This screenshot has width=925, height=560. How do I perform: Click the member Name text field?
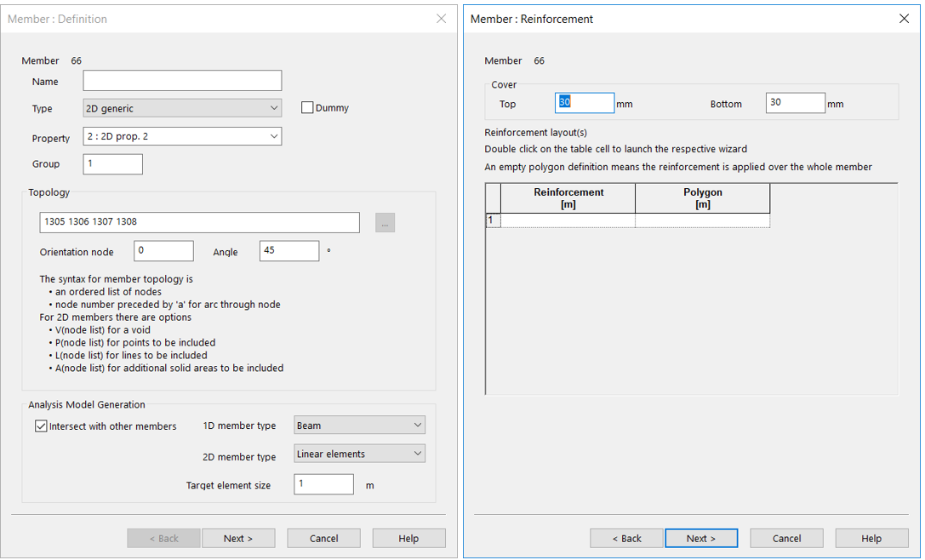point(182,81)
